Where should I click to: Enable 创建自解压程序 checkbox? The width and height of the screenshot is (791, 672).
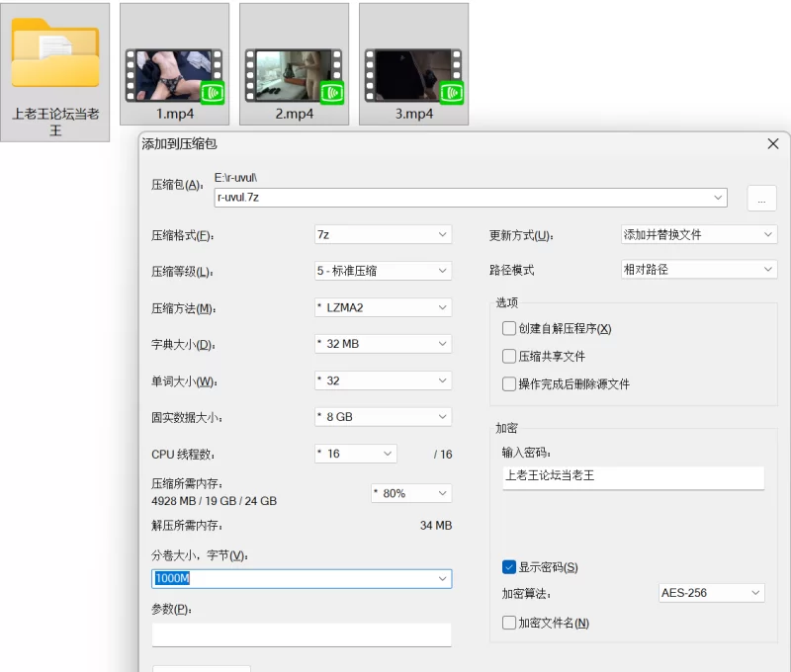tap(509, 329)
